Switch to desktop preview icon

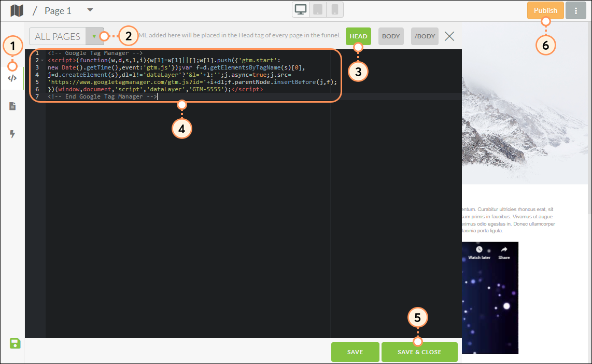(301, 10)
